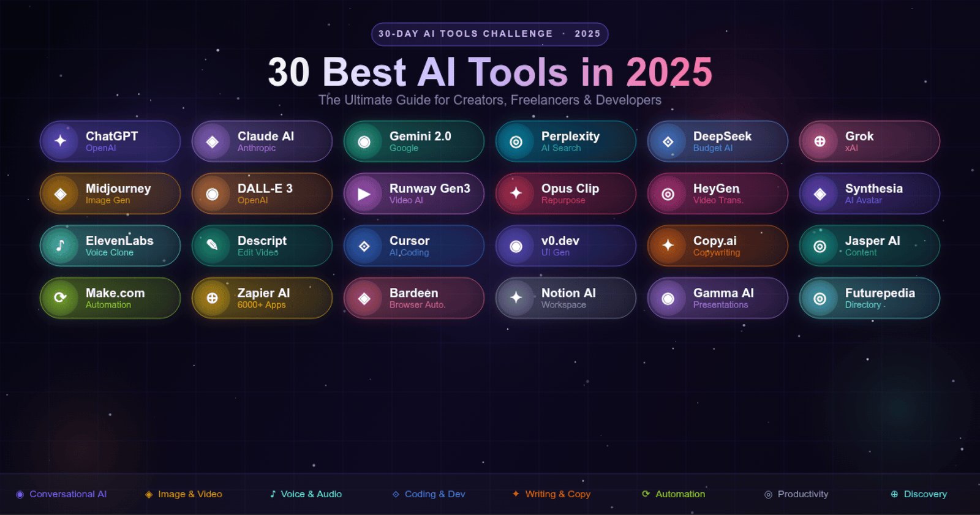Click the "Content" subtitle under Jasper AI
This screenshot has height=515, width=980.
click(x=861, y=252)
